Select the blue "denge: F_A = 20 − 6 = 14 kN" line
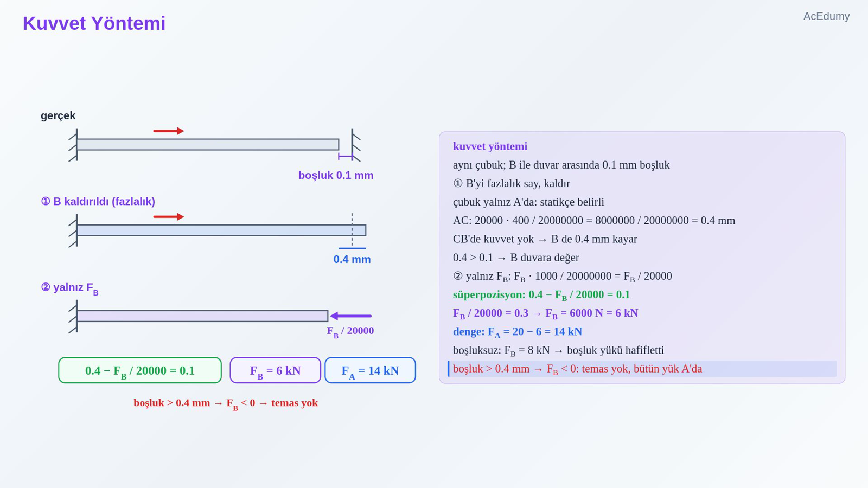The width and height of the screenshot is (868, 488). [x=518, y=332]
